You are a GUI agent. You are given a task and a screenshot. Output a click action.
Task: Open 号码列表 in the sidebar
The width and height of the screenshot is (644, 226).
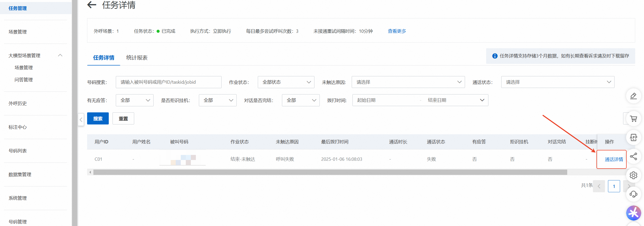coord(18,151)
